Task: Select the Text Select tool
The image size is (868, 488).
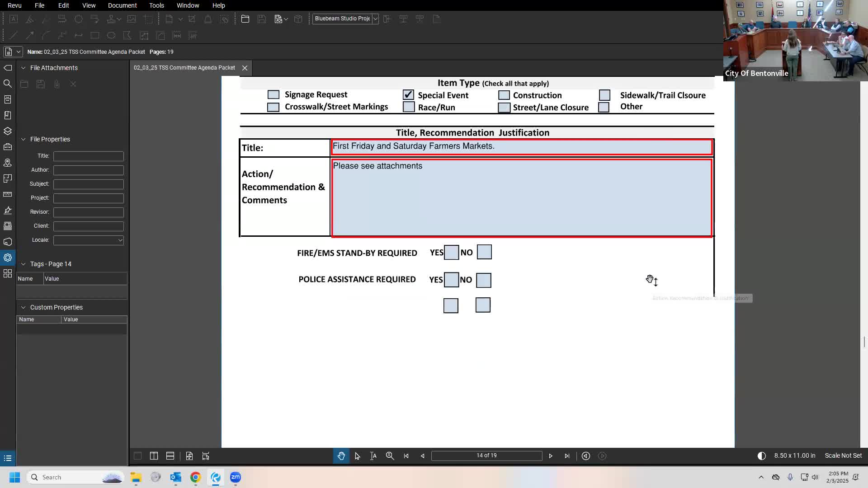Action: [x=373, y=456]
